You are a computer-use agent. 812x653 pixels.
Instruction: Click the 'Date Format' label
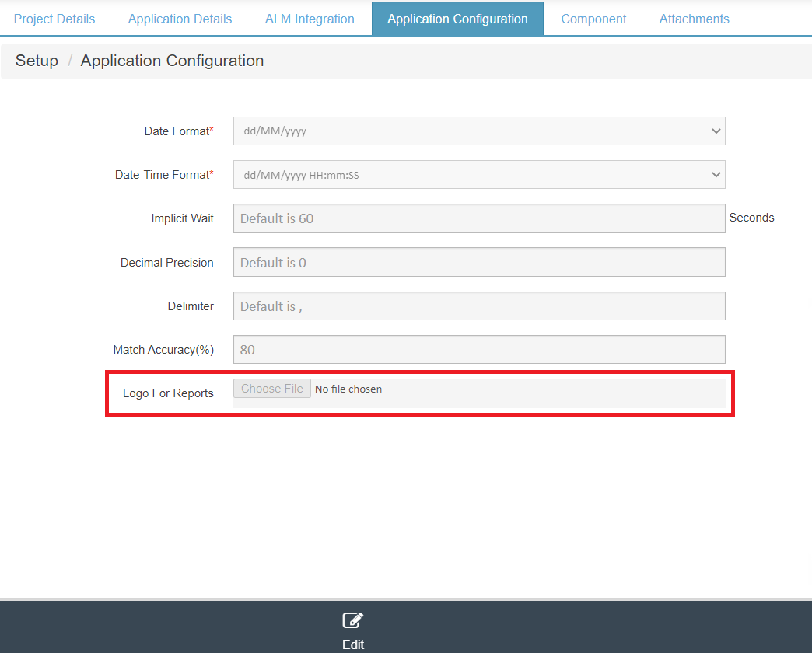coord(179,131)
